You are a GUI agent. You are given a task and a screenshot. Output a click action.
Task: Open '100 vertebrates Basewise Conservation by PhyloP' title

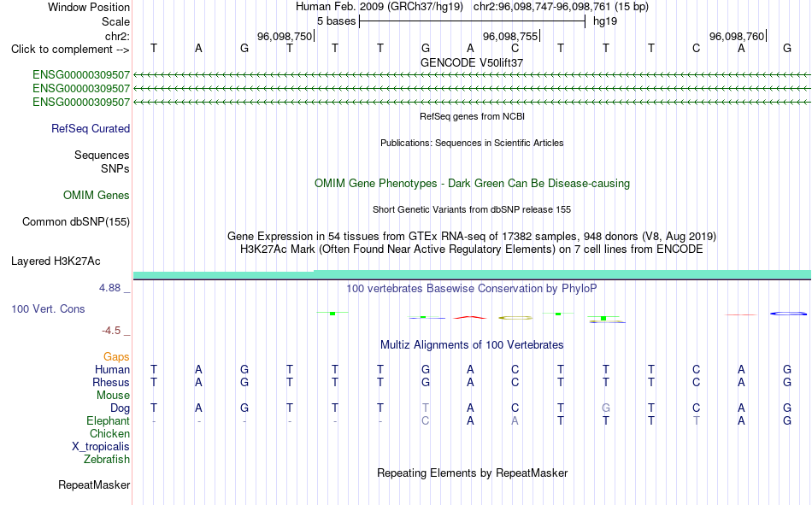[x=472, y=289]
